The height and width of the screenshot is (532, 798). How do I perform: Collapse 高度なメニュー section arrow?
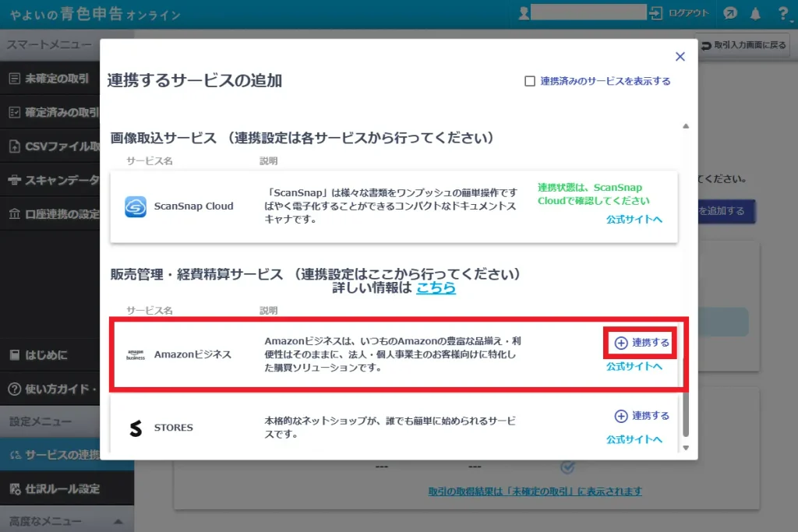click(118, 521)
